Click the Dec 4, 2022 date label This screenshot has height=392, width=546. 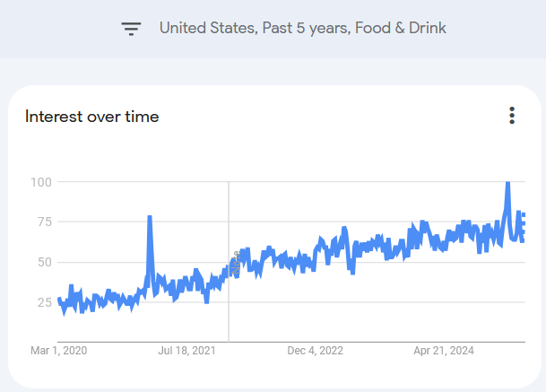[x=316, y=351]
